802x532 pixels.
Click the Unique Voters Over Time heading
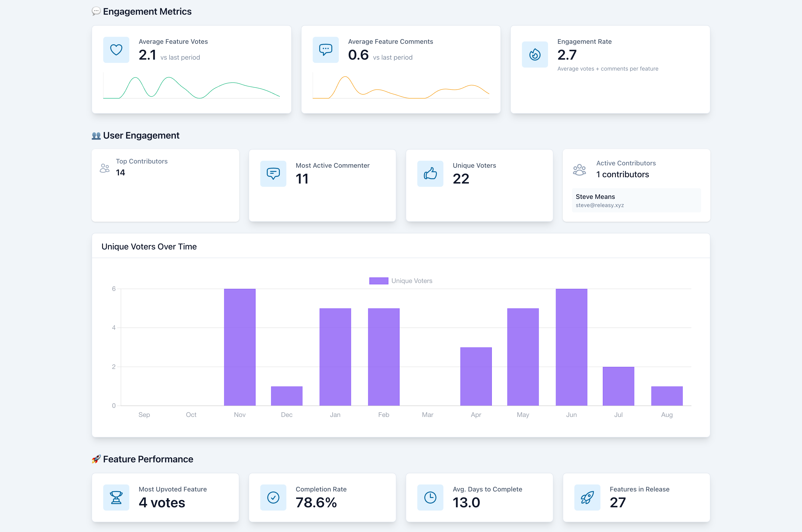tap(149, 247)
